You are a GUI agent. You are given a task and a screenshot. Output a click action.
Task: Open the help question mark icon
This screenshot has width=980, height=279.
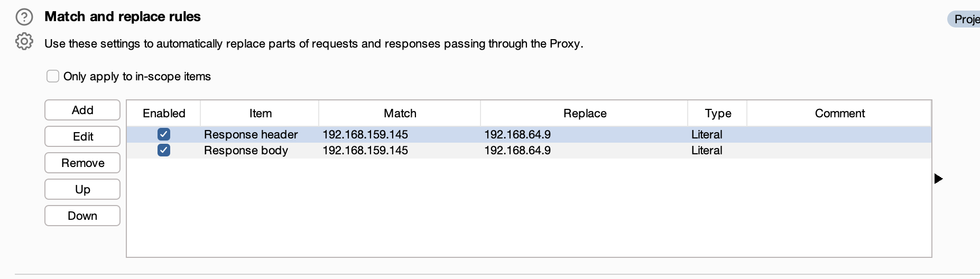point(24,17)
